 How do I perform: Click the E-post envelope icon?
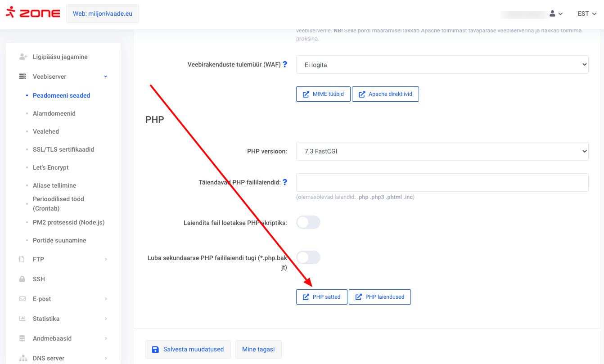[22, 299]
